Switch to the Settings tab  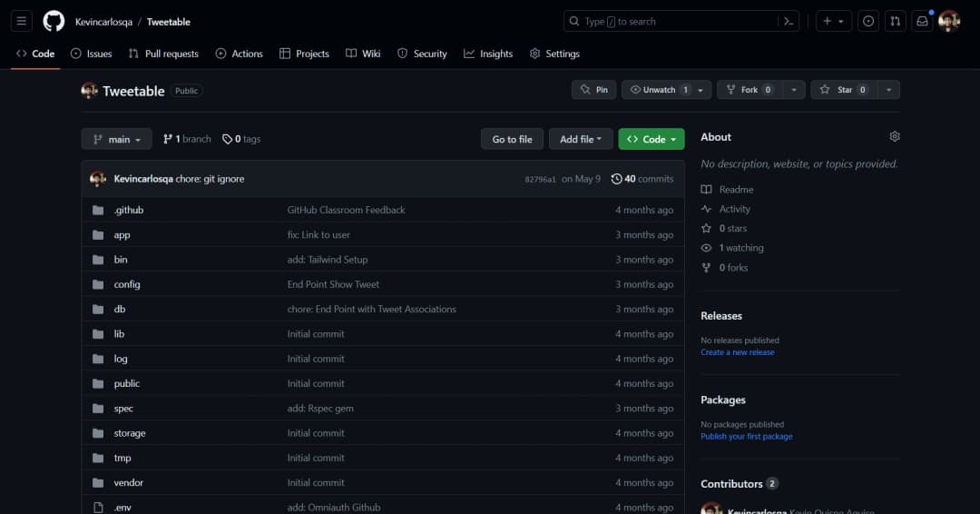[x=555, y=54]
